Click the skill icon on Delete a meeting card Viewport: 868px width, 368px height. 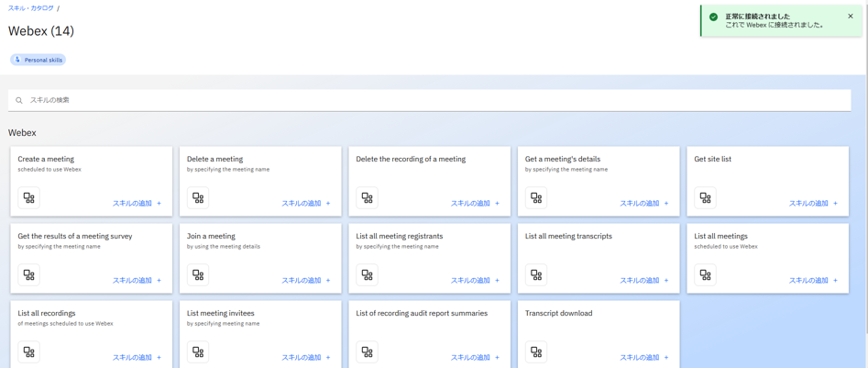198,197
